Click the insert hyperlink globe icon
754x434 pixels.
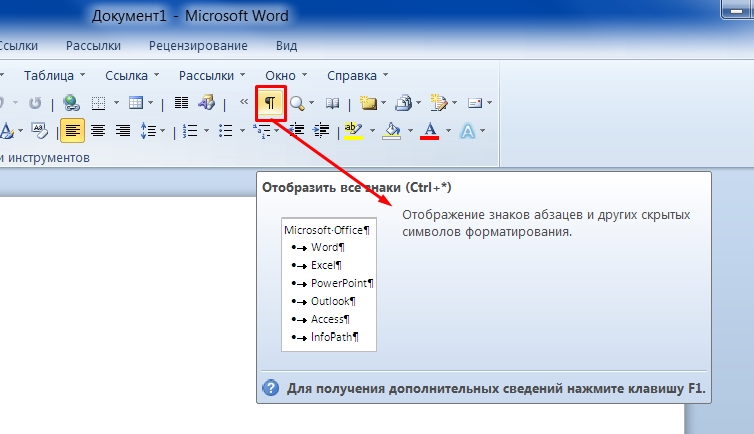click(71, 103)
